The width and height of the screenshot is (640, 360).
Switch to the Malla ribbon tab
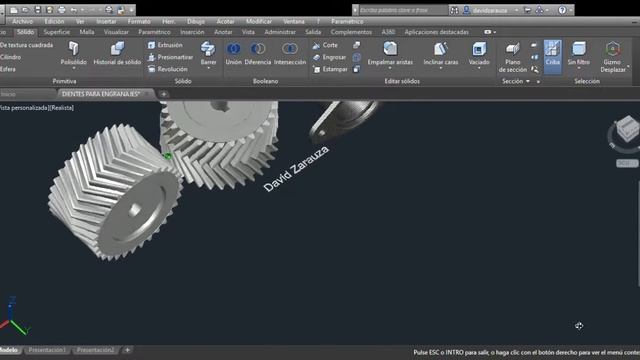pyautogui.click(x=87, y=32)
